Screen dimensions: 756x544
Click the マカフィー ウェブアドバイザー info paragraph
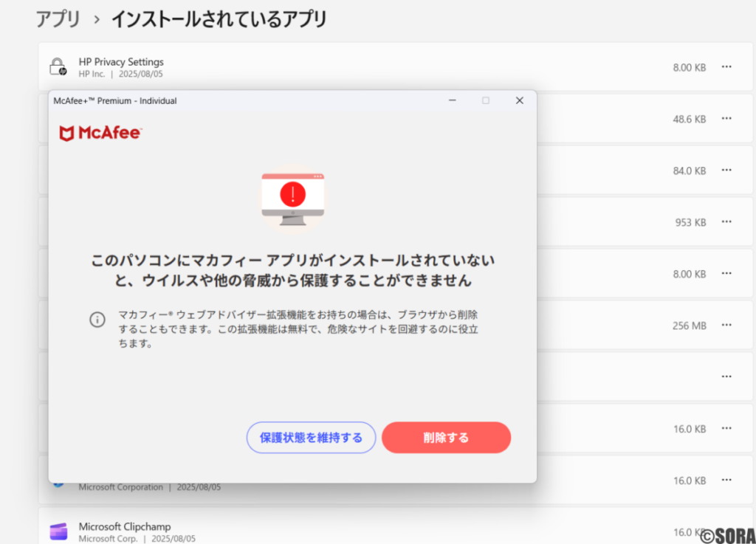coord(298,329)
